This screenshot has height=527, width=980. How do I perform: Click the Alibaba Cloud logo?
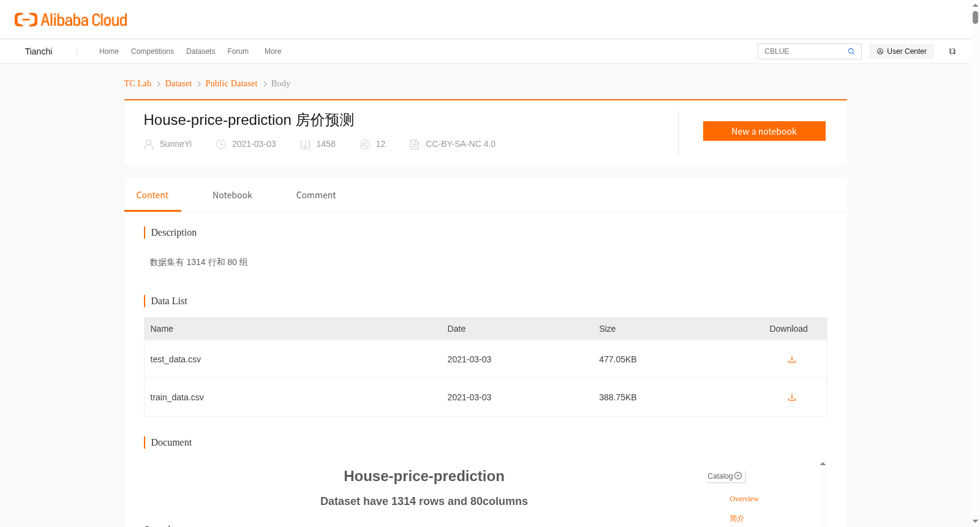(x=71, y=20)
